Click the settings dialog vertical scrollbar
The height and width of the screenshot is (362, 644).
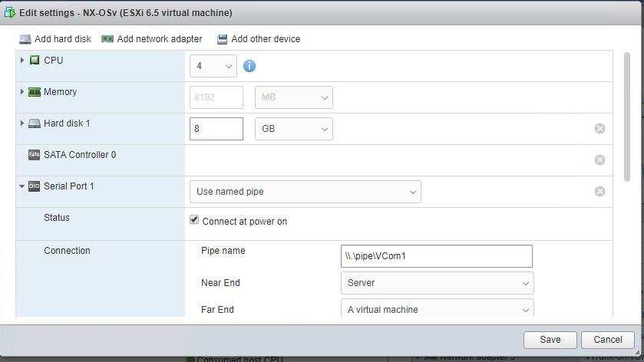(626, 115)
